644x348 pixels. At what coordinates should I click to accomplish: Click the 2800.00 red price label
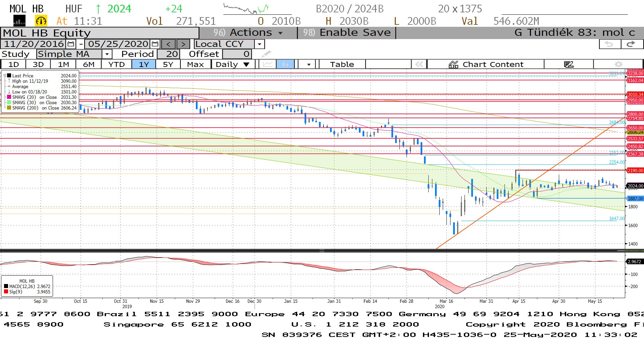[635, 114]
